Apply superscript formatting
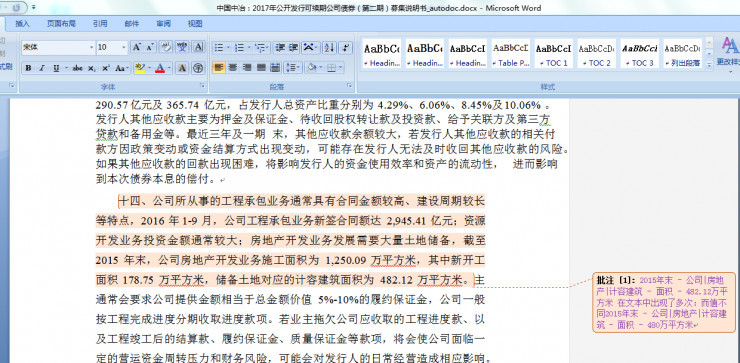 tap(106, 68)
